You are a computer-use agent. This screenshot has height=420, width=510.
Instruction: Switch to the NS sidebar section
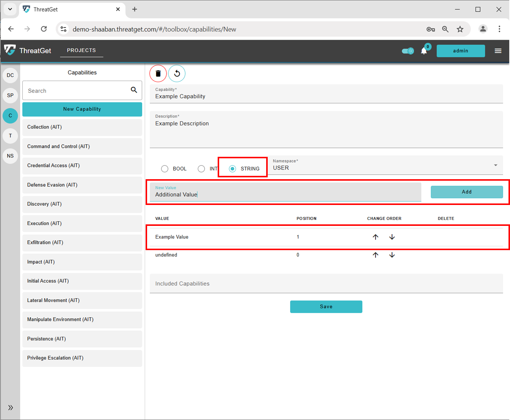[10, 156]
